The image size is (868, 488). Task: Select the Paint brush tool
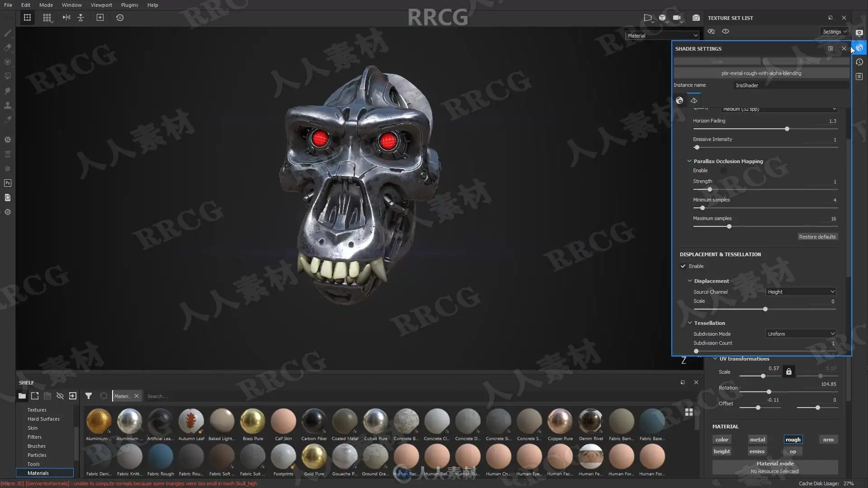(8, 33)
